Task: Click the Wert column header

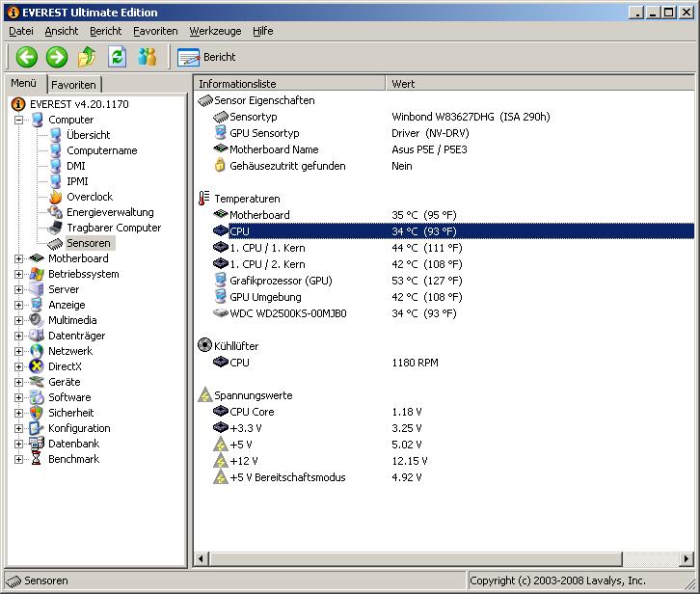Action: pyautogui.click(x=540, y=84)
